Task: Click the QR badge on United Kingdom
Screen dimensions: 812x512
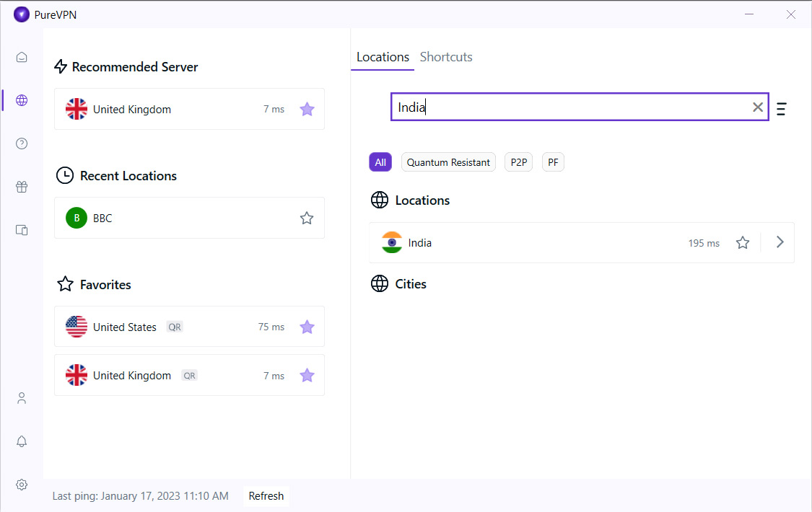Action: pyautogui.click(x=190, y=376)
